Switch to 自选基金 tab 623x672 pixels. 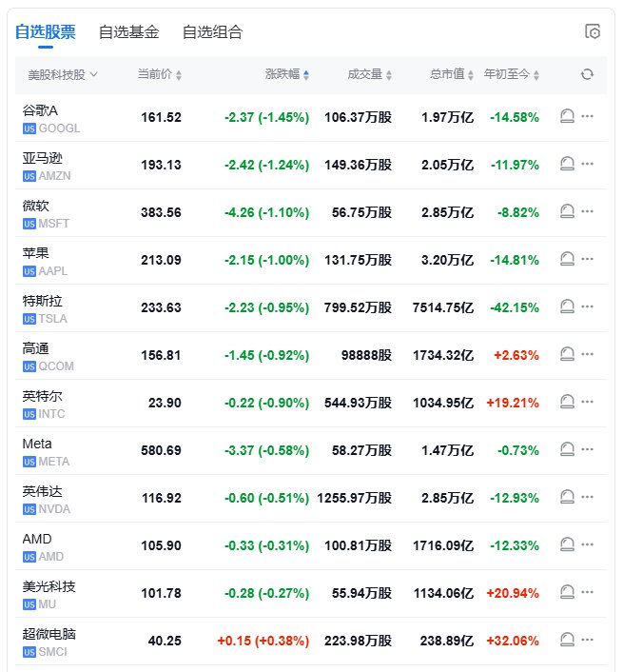(x=129, y=32)
